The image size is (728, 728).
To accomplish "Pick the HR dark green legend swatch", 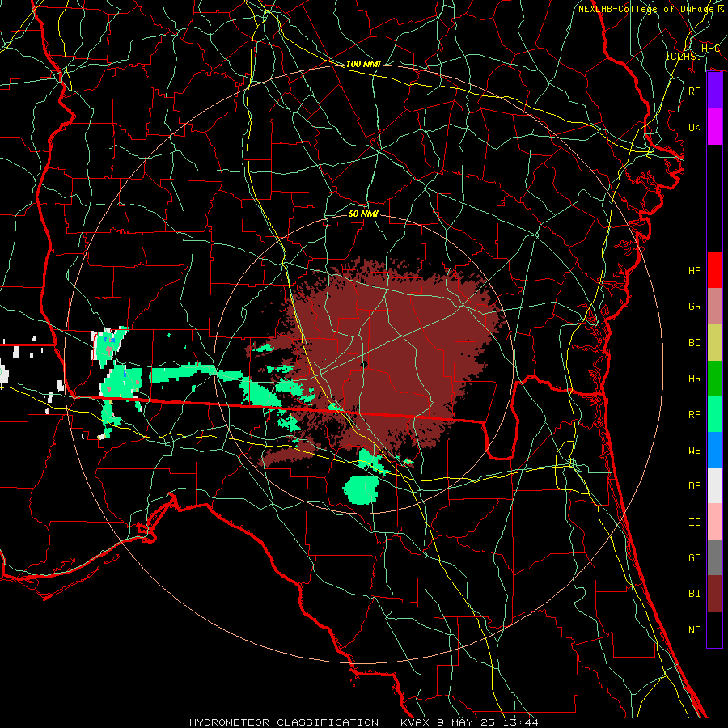I will point(713,378).
